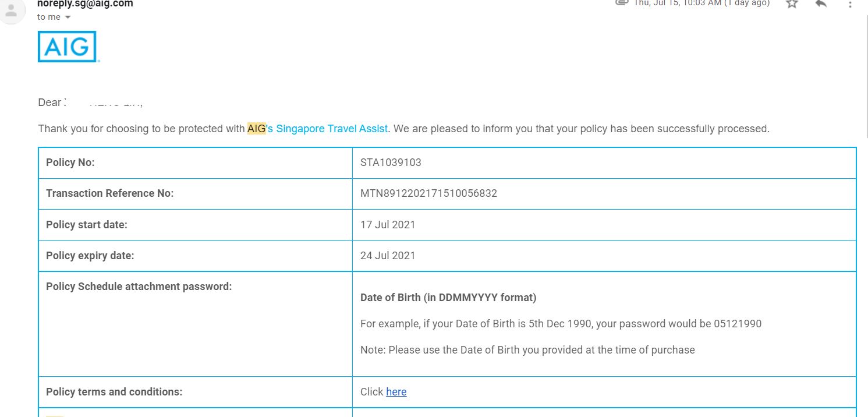Click the policy number STA1039103
This screenshot has height=417, width=868.
click(x=391, y=162)
